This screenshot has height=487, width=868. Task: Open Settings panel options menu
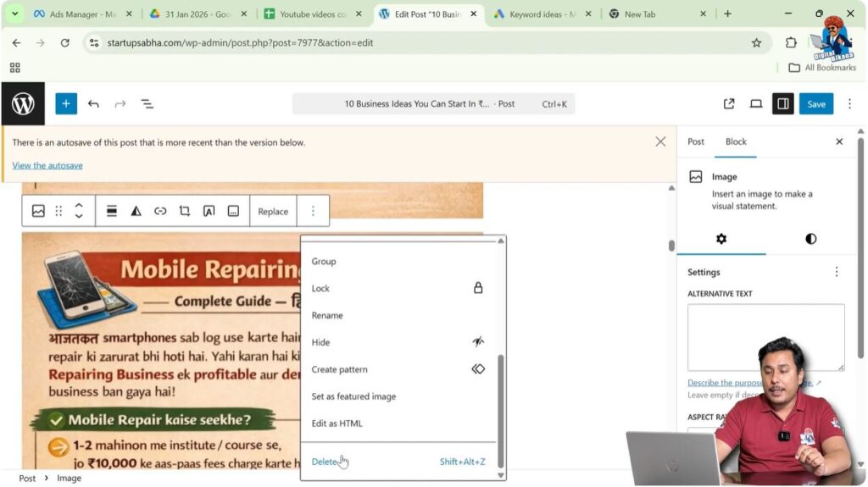837,272
